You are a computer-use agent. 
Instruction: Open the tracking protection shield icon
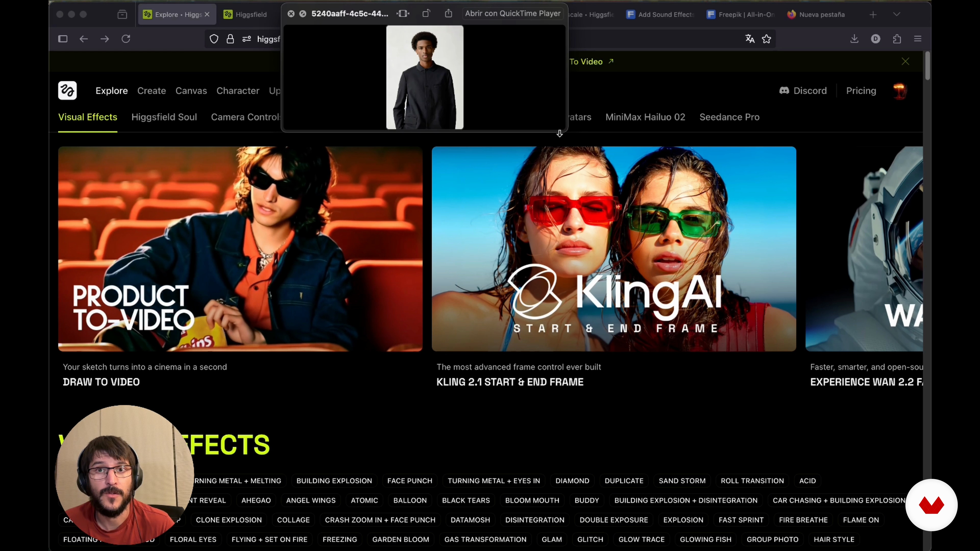click(x=214, y=39)
